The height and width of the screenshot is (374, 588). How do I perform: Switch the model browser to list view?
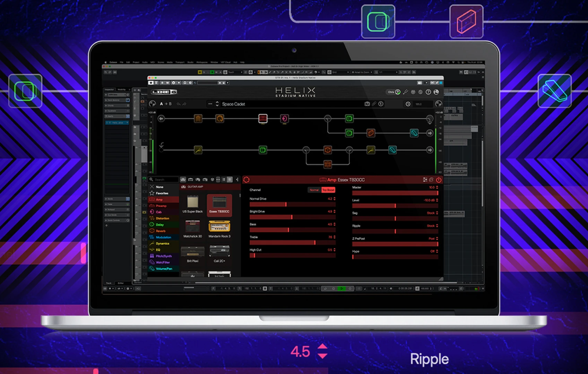pyautogui.click(x=224, y=180)
